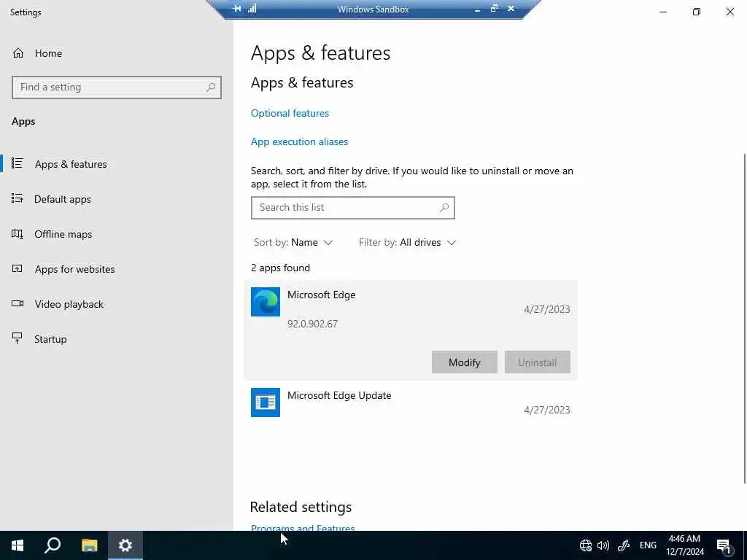Open clock showing 4:46 AM
Screen dimensions: 747x560
[x=684, y=545]
